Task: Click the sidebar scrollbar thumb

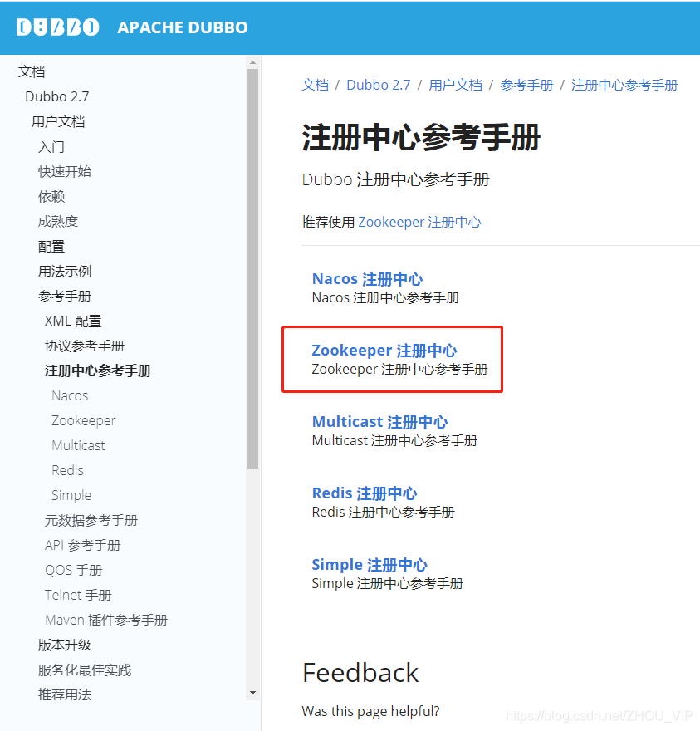Action: pos(252,268)
